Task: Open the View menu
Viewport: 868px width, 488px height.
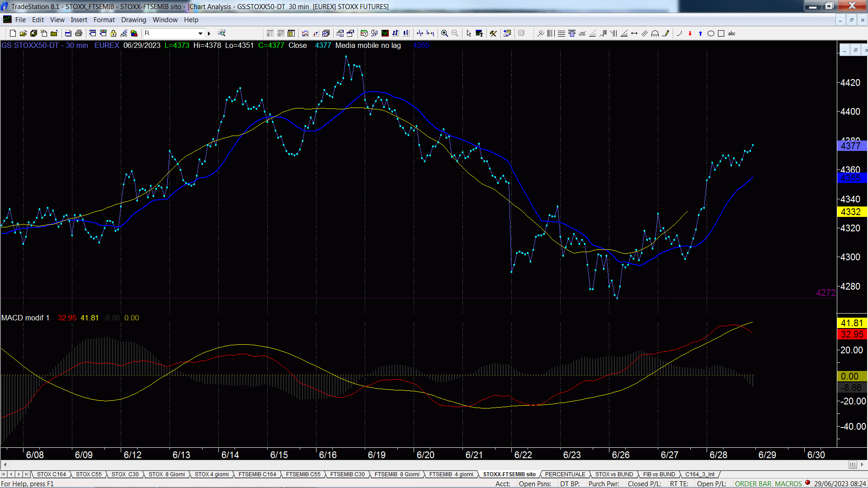Action: (x=57, y=20)
